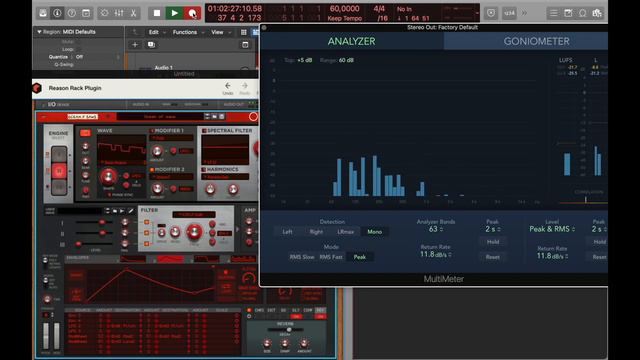The width and height of the screenshot is (640, 360).
Task: Switch to grid view icon in tracks menu bar
Action: click(x=244, y=32)
